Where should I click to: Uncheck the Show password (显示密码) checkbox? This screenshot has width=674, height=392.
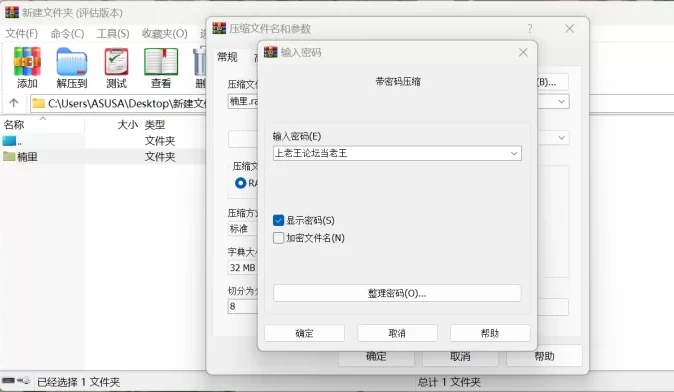[x=278, y=220]
